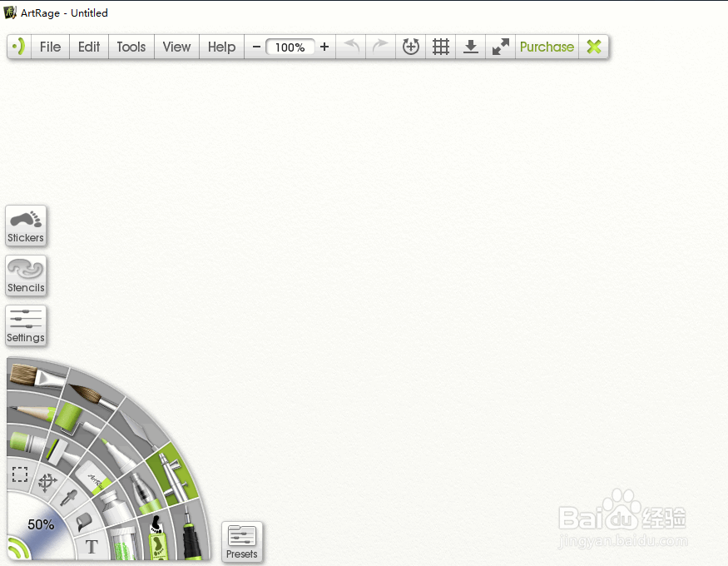Select the ArtRage Eraser tool
Image resolution: width=728 pixels, height=566 pixels.
pyautogui.click(x=93, y=479)
